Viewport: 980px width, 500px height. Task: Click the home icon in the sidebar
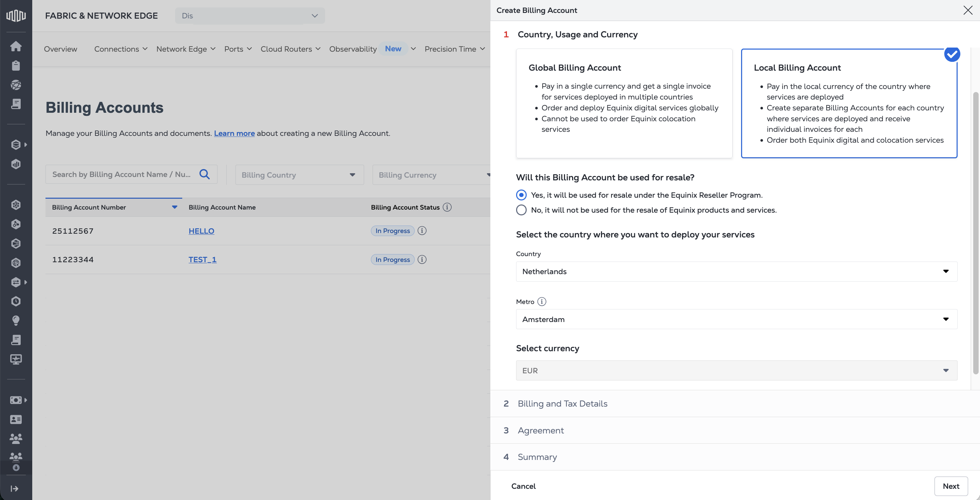16,46
